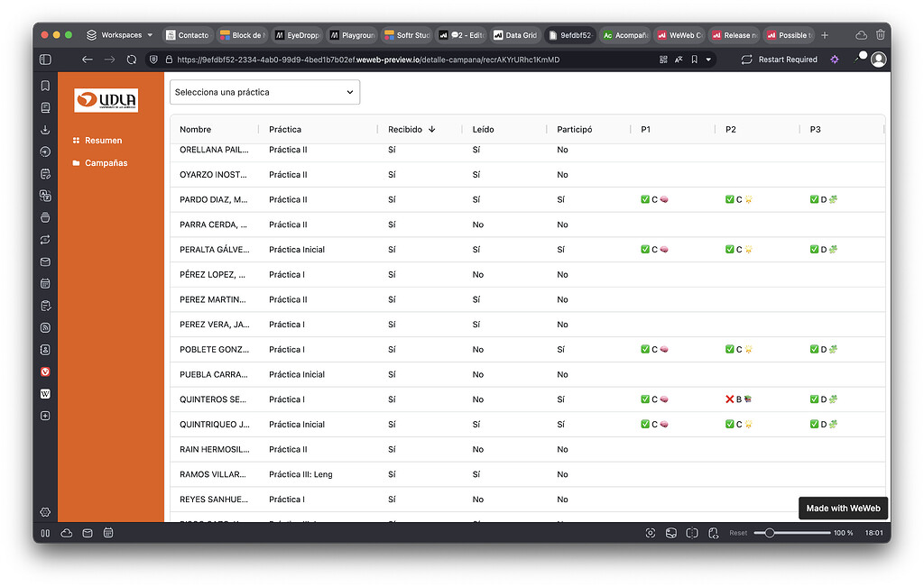The width and height of the screenshot is (924, 587).
Task: Expand the Workspaces dropdown at top left
Action: point(122,33)
